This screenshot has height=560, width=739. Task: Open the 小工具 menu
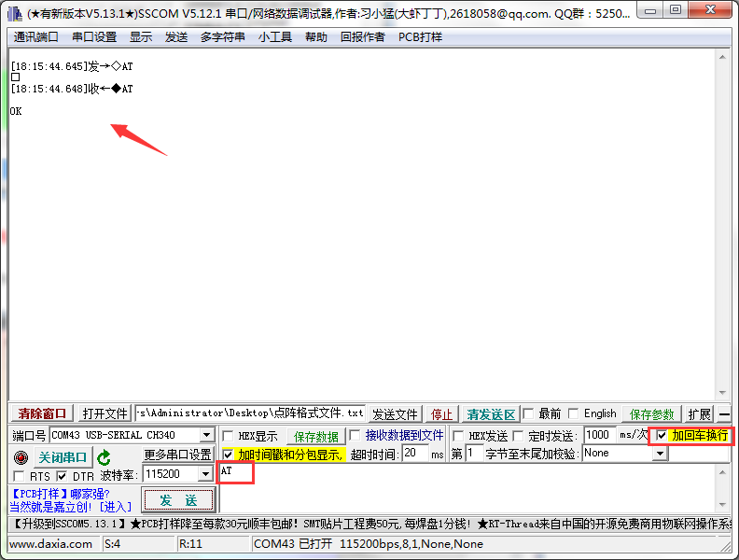tap(275, 37)
